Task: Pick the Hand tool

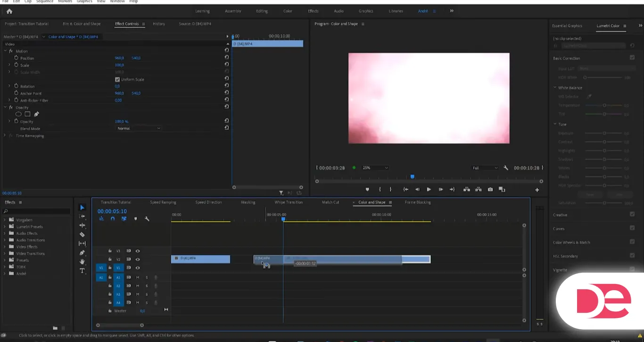Action: tap(82, 262)
